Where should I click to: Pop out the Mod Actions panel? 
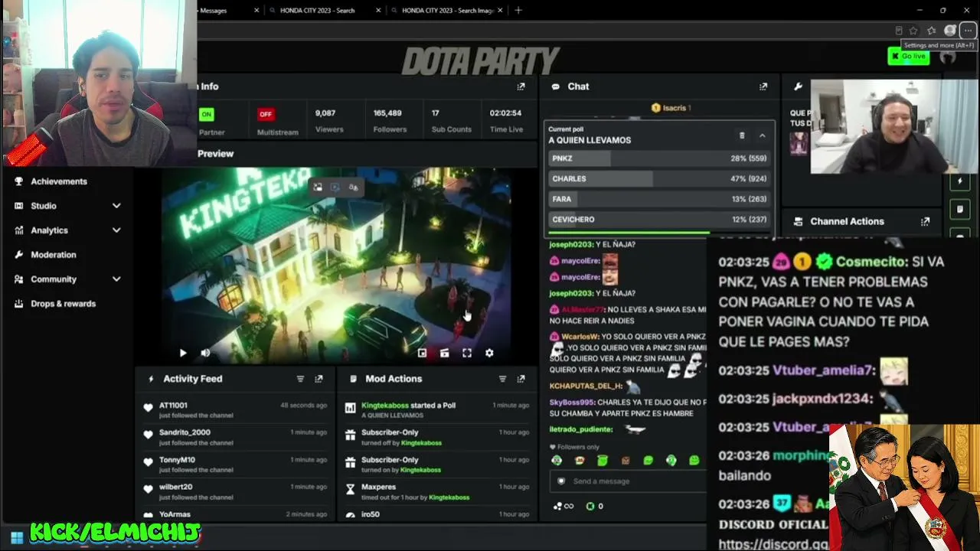click(x=521, y=379)
